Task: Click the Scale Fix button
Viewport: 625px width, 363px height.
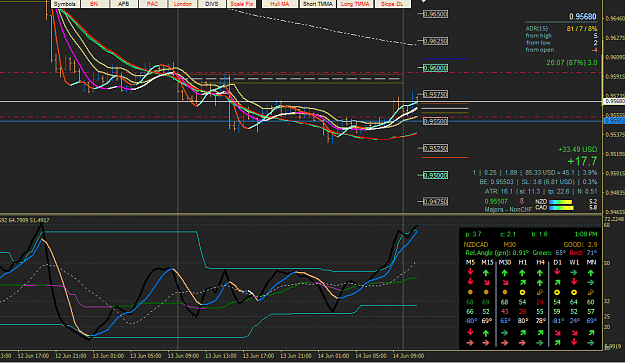Action: point(242,4)
